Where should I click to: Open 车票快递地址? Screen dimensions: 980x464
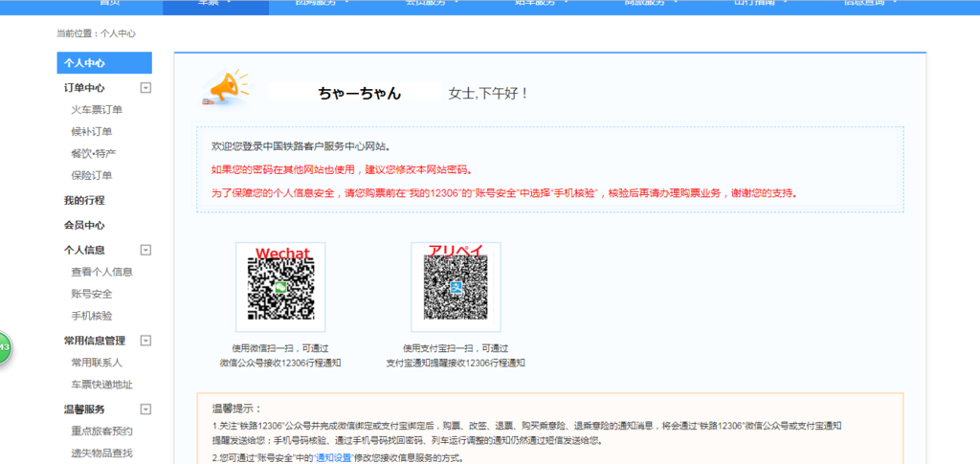(x=101, y=384)
